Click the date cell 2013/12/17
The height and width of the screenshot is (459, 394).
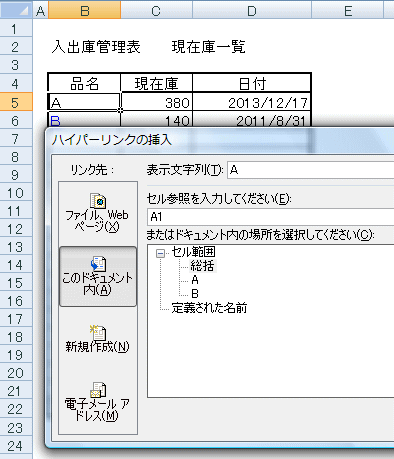pyautogui.click(x=252, y=102)
